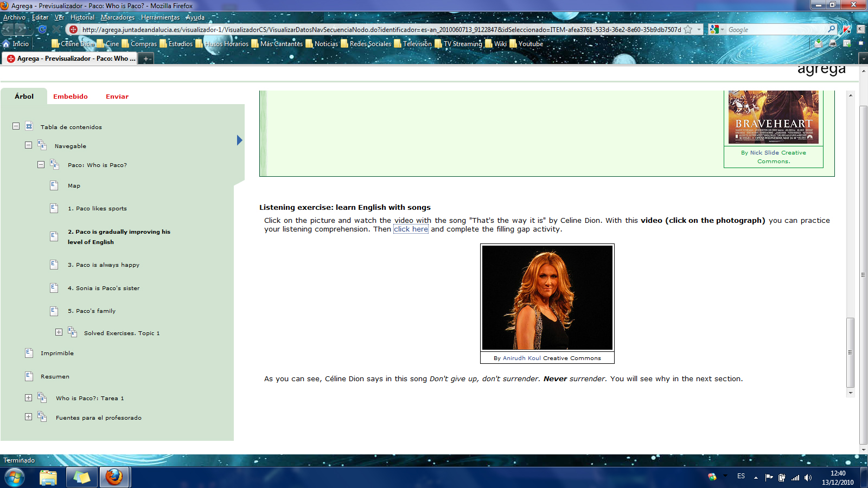
Task: Click the inner content frame scrollbar thumb
Action: (850, 352)
